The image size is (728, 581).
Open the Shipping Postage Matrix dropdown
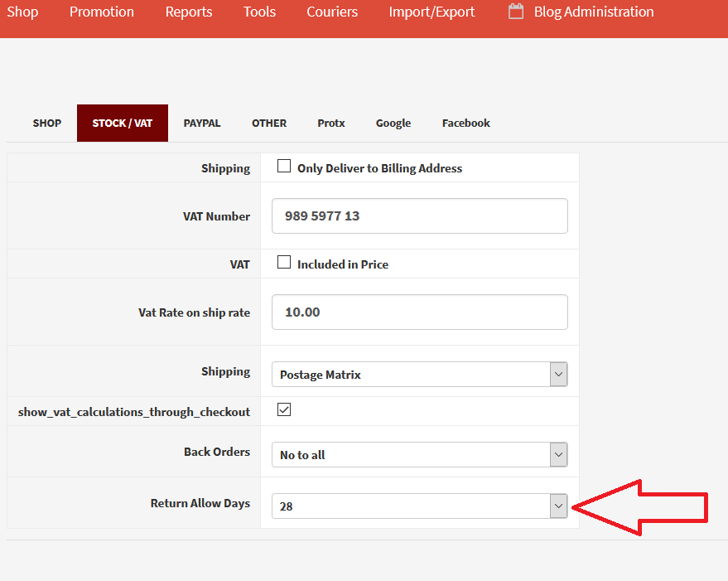tap(420, 374)
